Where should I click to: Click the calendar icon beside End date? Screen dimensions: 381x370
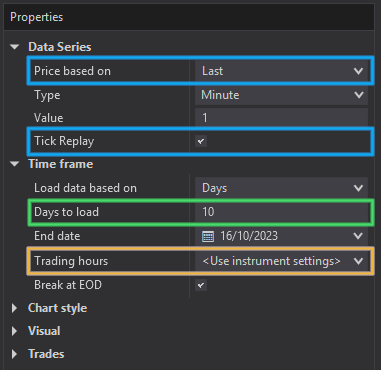click(x=208, y=236)
